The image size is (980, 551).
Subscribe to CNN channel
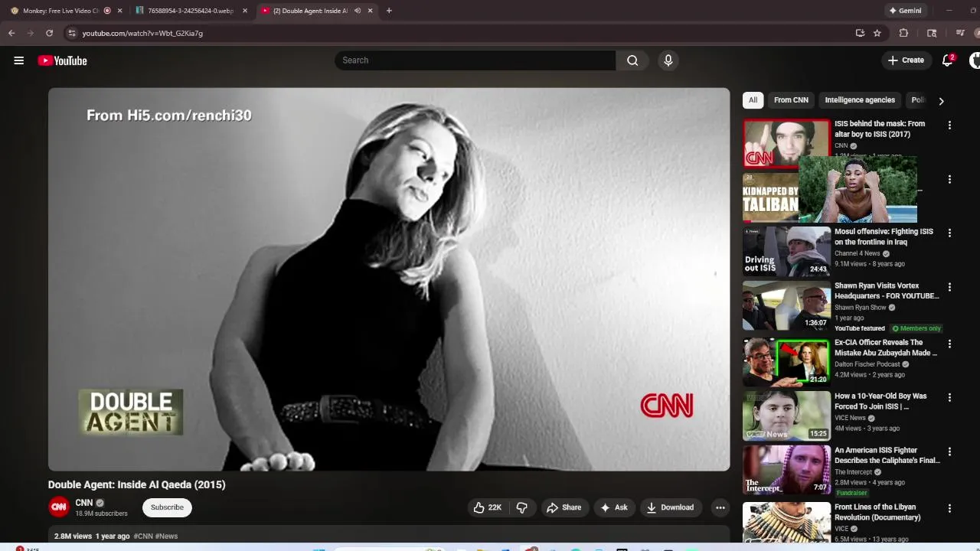pyautogui.click(x=167, y=507)
